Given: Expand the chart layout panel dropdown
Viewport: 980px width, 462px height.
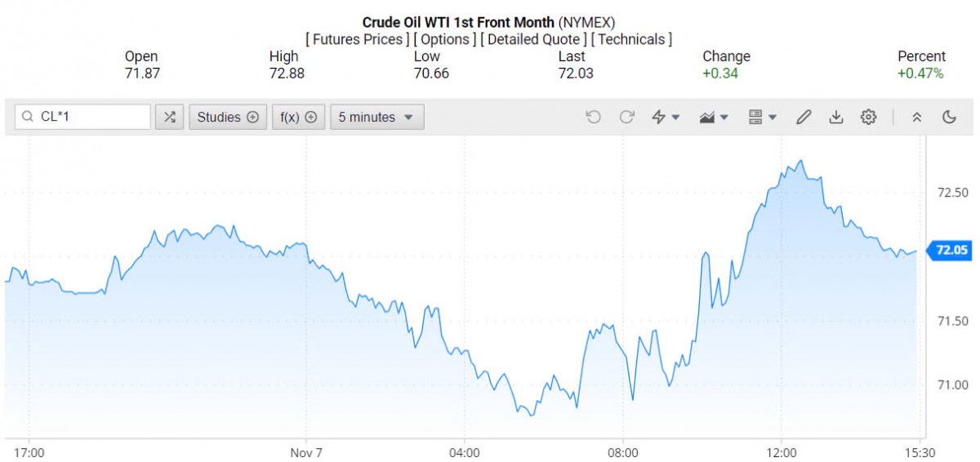Looking at the screenshot, I should [763, 117].
